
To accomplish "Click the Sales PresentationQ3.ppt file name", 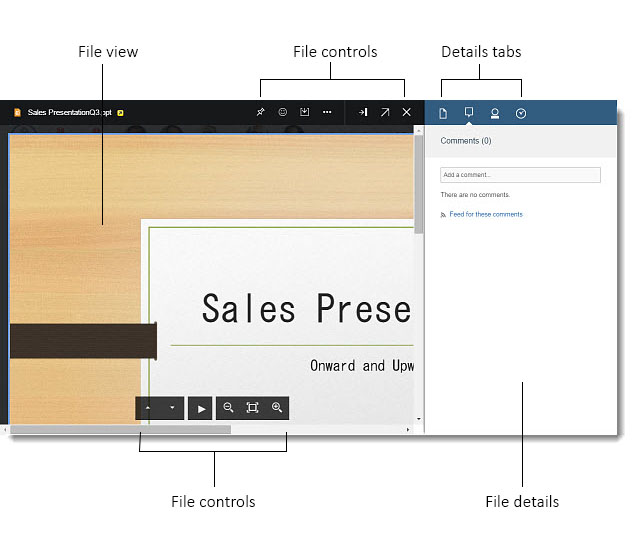I will pos(69,112).
